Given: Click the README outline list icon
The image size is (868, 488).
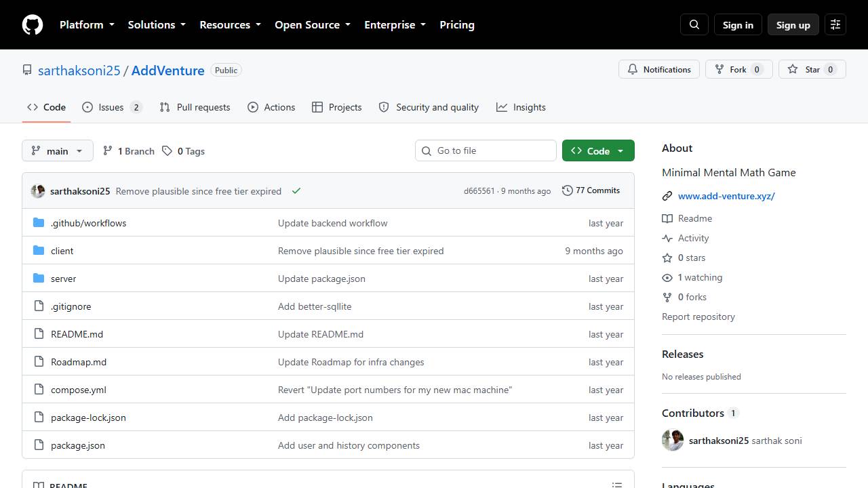Looking at the screenshot, I should coord(617,485).
